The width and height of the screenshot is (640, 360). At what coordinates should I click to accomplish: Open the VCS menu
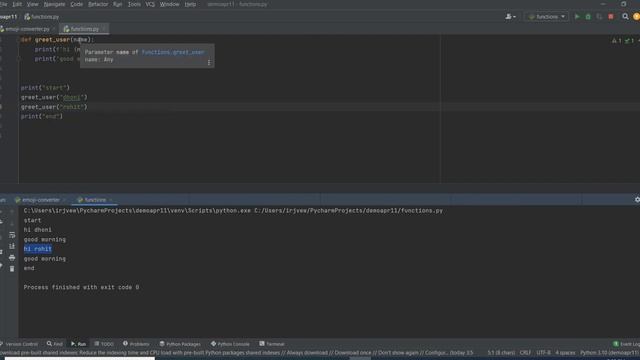(150, 4)
